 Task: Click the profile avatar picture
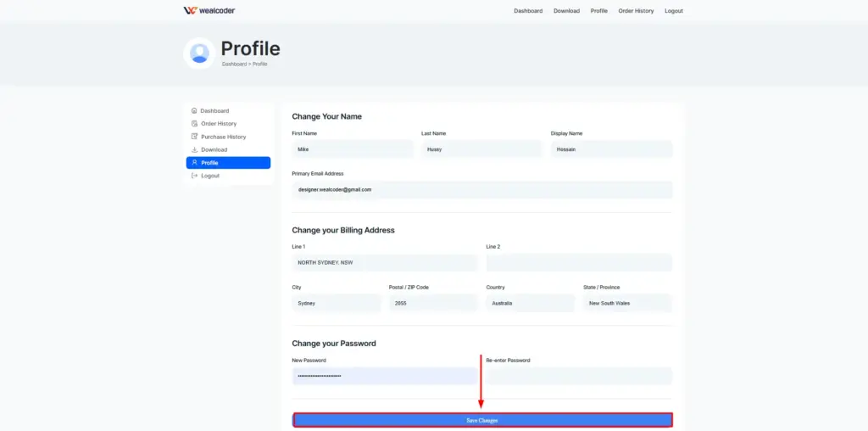pos(199,53)
